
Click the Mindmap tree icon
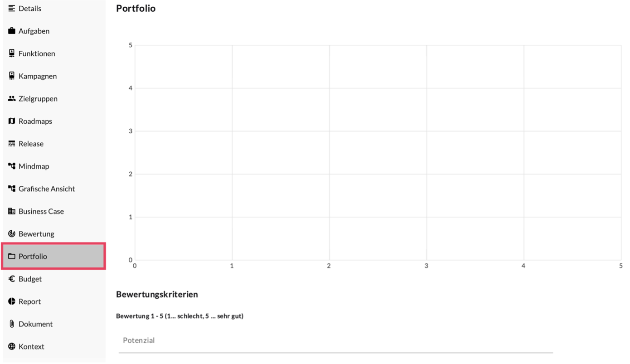click(12, 166)
